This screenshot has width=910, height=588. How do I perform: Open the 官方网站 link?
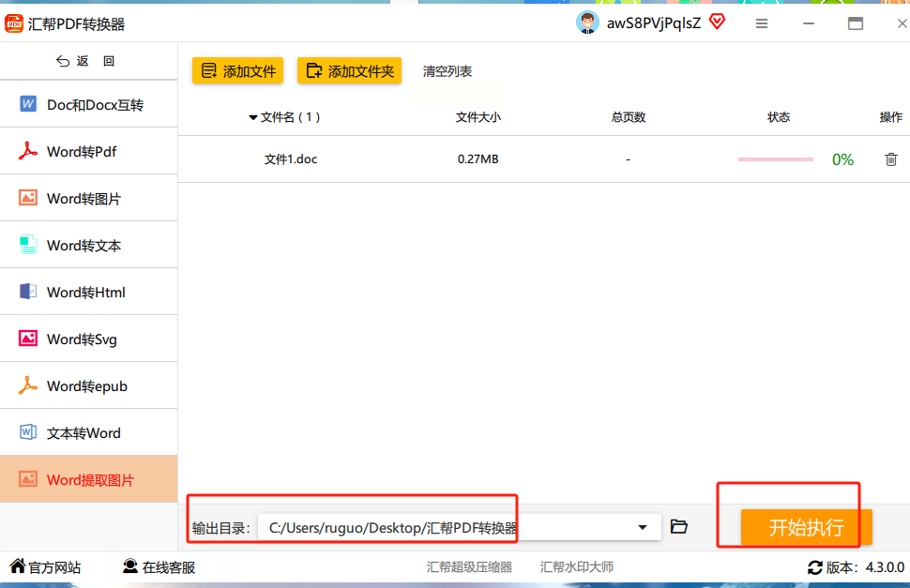tap(45, 566)
